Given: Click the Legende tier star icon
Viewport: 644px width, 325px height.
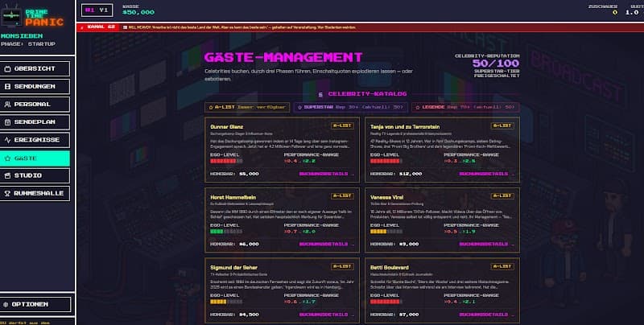Looking at the screenshot, I should (418, 107).
